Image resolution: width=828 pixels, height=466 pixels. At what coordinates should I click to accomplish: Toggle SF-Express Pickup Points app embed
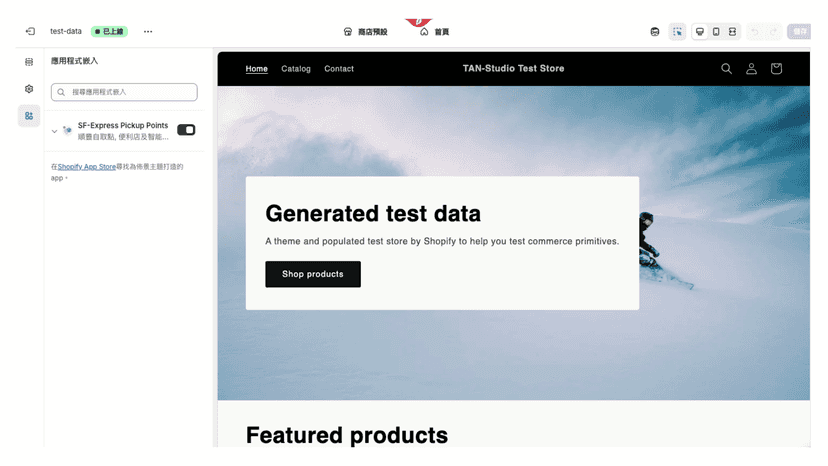click(x=186, y=130)
